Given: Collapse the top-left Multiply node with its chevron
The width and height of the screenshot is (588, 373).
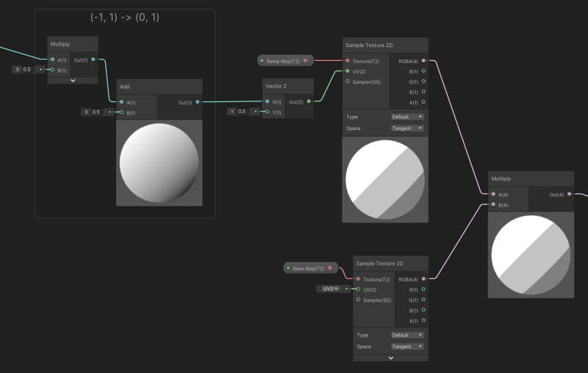Looking at the screenshot, I should click(73, 81).
